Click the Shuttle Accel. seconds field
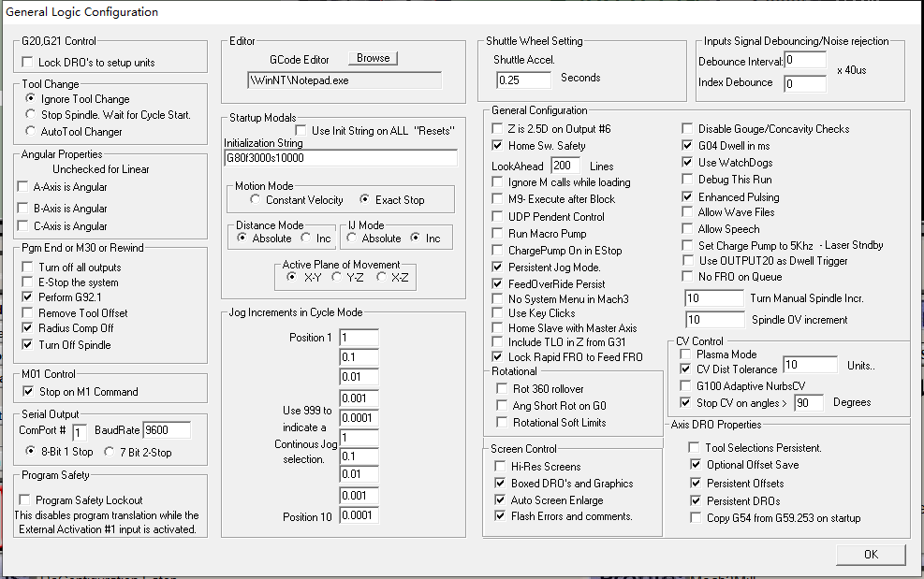Screen dimensions: 924x579 pyautogui.click(x=523, y=80)
